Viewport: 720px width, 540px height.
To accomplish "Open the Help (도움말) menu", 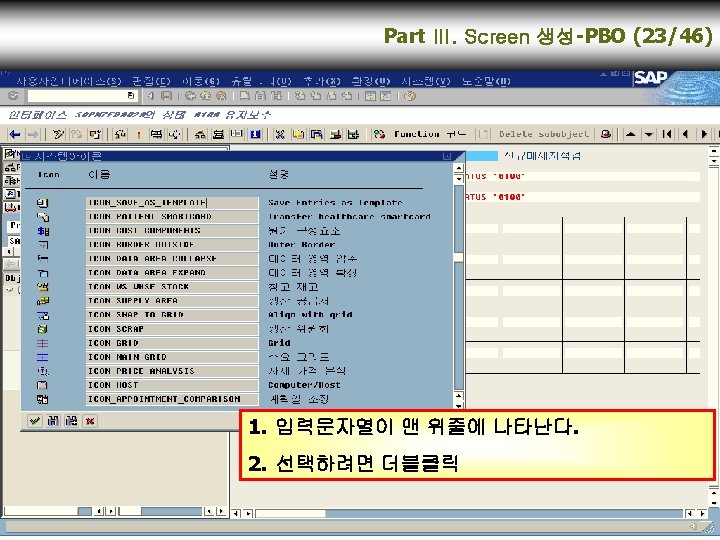I will (x=486, y=81).
